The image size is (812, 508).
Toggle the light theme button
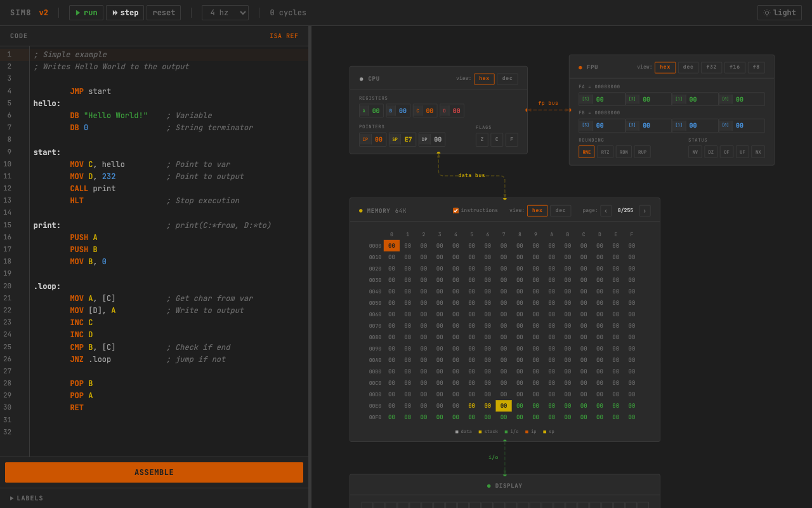click(779, 13)
